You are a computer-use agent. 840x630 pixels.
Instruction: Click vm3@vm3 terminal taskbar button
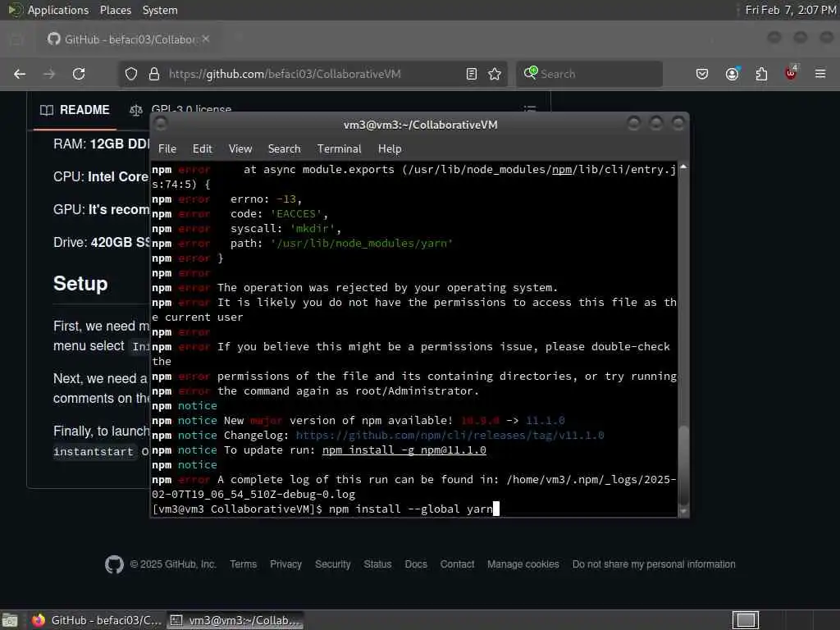235,620
